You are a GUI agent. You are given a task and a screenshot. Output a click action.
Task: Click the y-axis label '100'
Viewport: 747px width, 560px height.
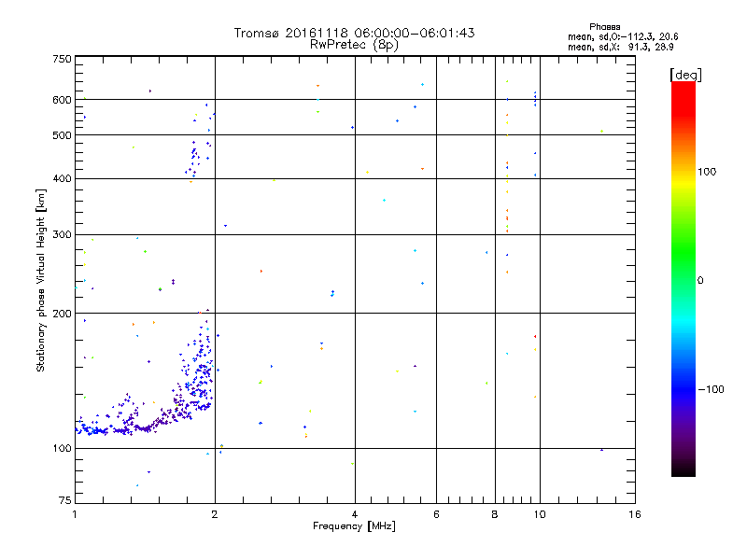(x=62, y=449)
